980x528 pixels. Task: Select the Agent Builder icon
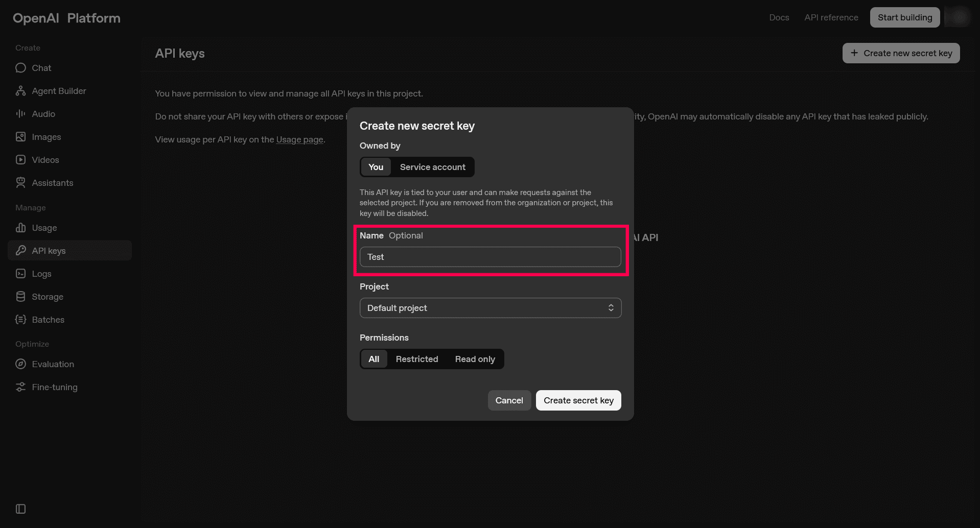20,90
